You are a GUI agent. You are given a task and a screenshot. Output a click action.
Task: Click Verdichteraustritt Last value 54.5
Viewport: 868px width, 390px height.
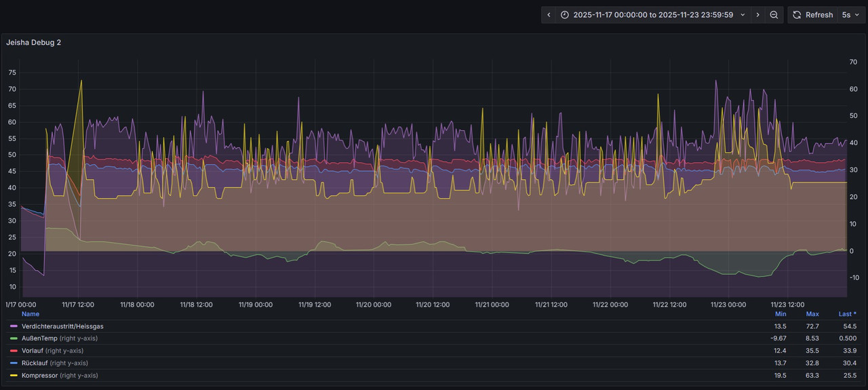(x=849, y=326)
